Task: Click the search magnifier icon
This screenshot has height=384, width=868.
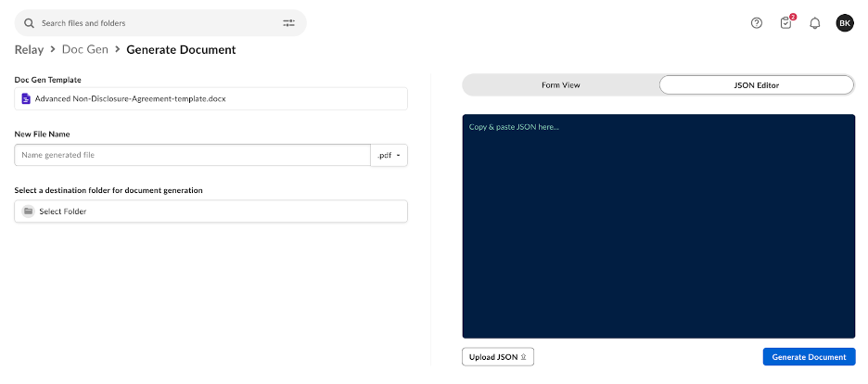Action: [x=30, y=23]
